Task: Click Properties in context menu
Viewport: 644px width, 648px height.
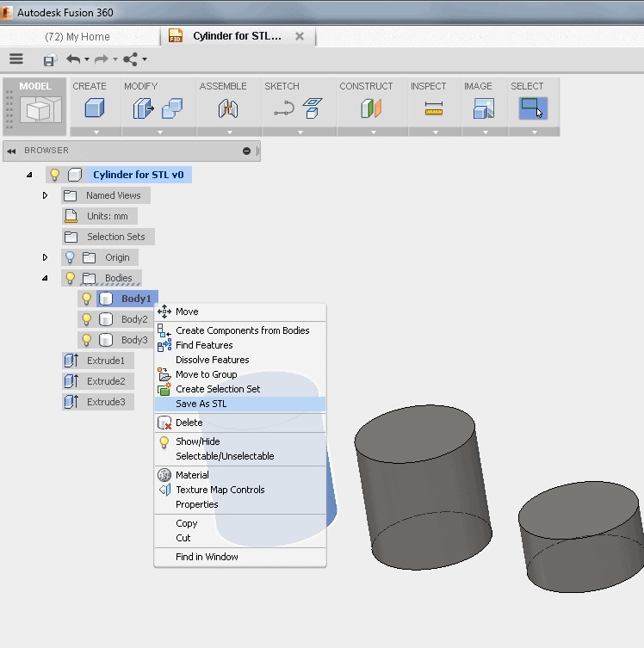Action: (240, 504)
